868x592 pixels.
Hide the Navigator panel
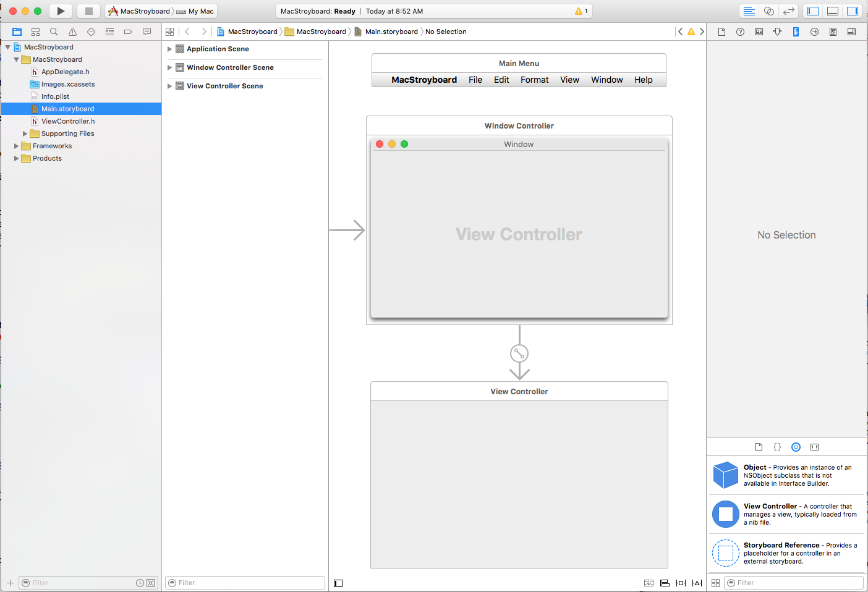coord(812,11)
